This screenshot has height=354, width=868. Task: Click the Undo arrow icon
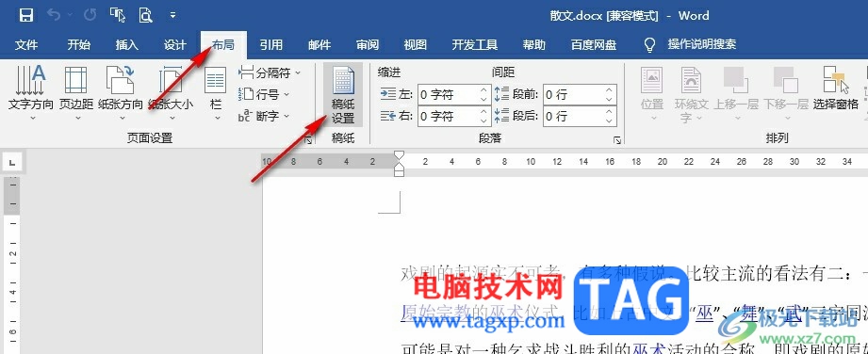(x=55, y=15)
